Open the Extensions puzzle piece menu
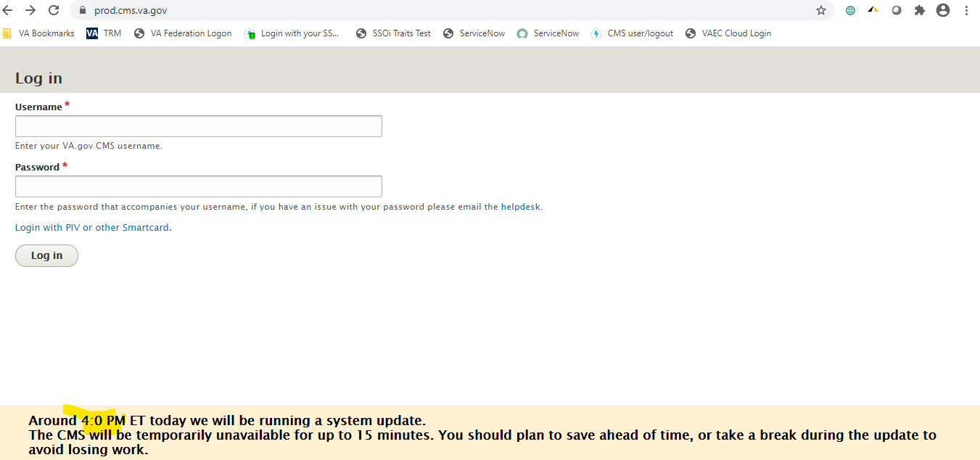This screenshot has width=980, height=460. pos(920,10)
